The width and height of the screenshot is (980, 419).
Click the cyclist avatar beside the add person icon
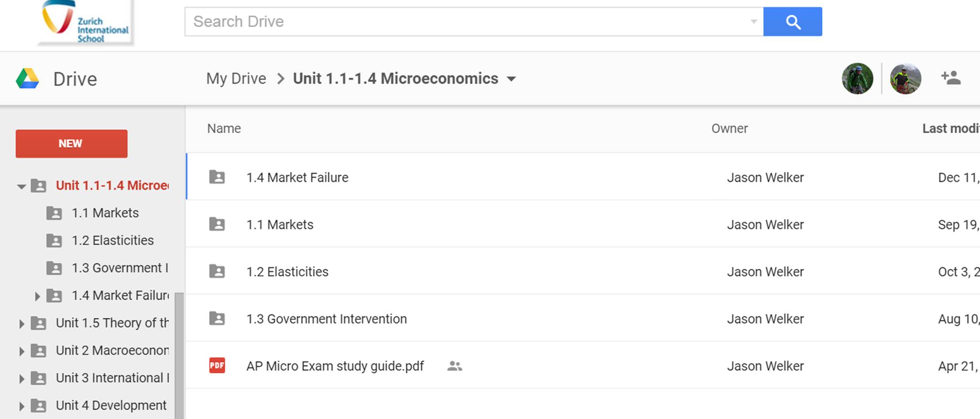coord(905,79)
